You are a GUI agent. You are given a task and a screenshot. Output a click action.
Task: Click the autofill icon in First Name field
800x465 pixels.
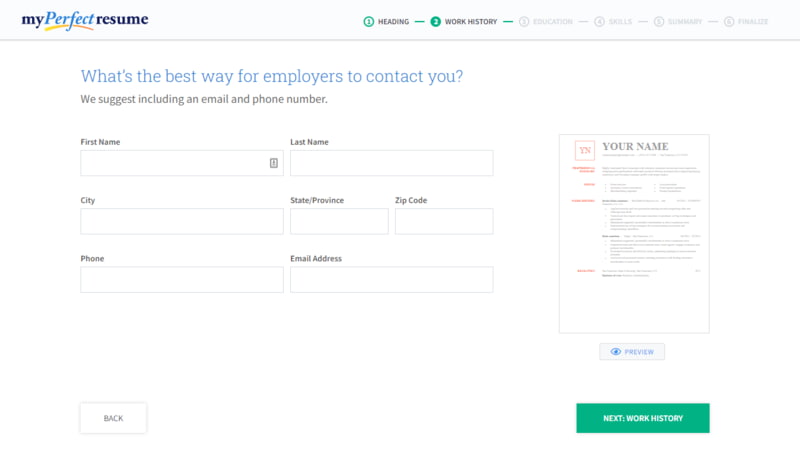tap(273, 163)
